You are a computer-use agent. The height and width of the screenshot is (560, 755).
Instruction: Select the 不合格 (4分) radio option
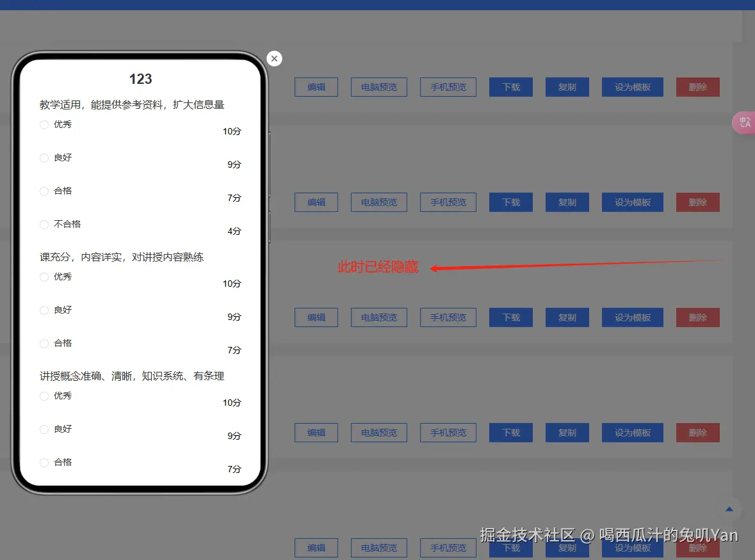44,224
